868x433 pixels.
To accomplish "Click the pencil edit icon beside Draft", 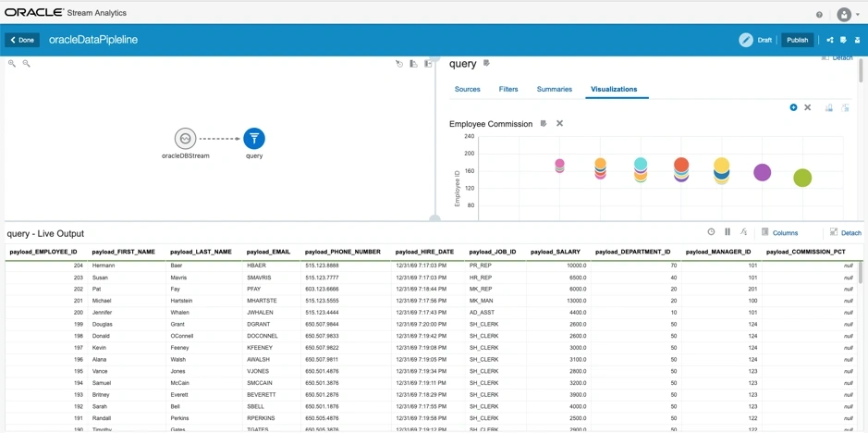I will pyautogui.click(x=746, y=40).
